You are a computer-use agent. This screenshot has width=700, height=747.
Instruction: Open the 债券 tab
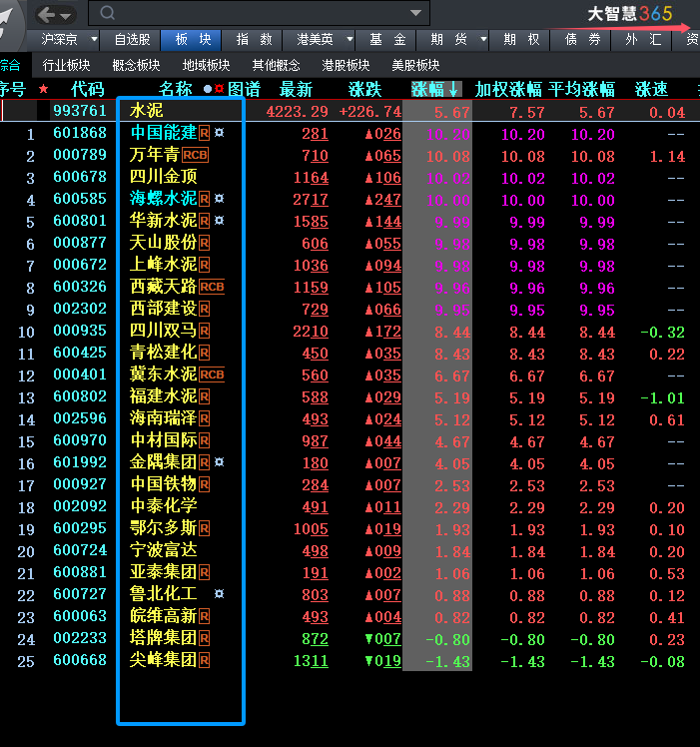coord(582,39)
